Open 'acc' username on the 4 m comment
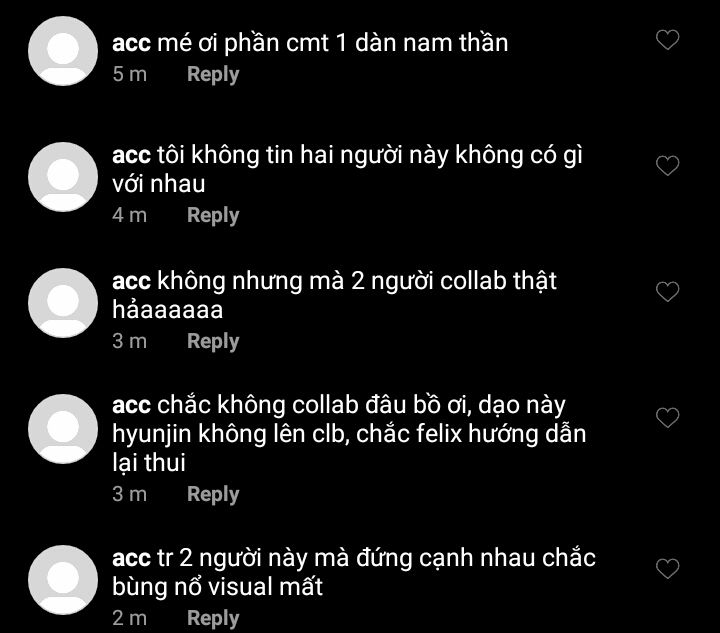The width and height of the screenshot is (720, 633). point(131,156)
